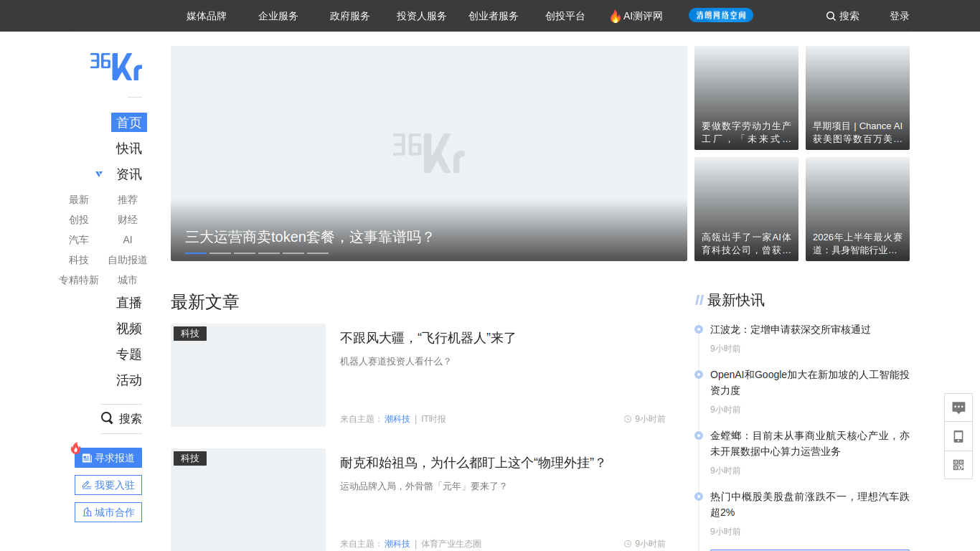Open 政府服务 menu in top bar
Screen dimensions: 980x551
350,16
